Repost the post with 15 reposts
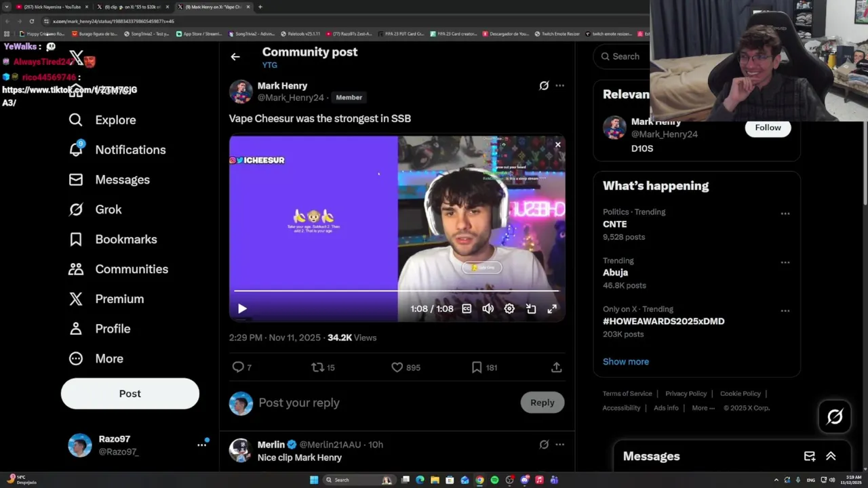868x488 pixels. (323, 367)
